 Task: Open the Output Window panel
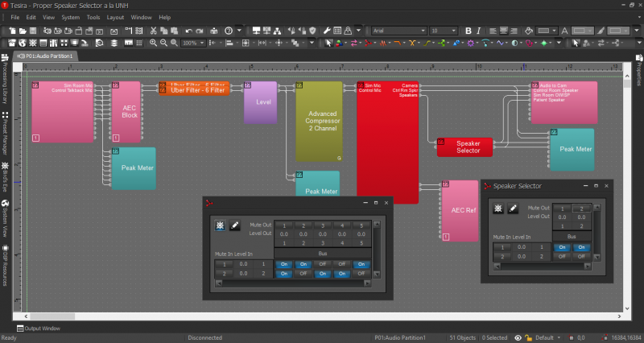point(38,329)
